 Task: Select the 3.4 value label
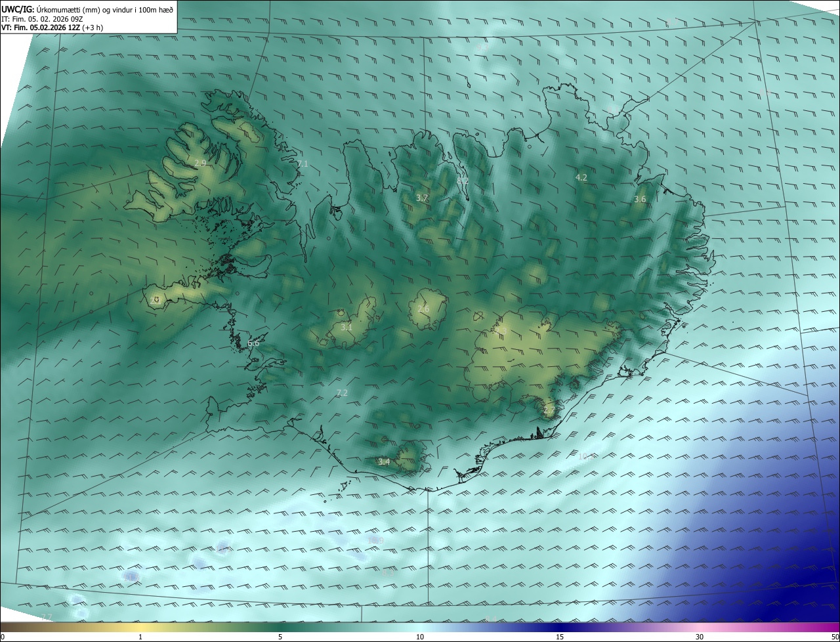[384, 461]
